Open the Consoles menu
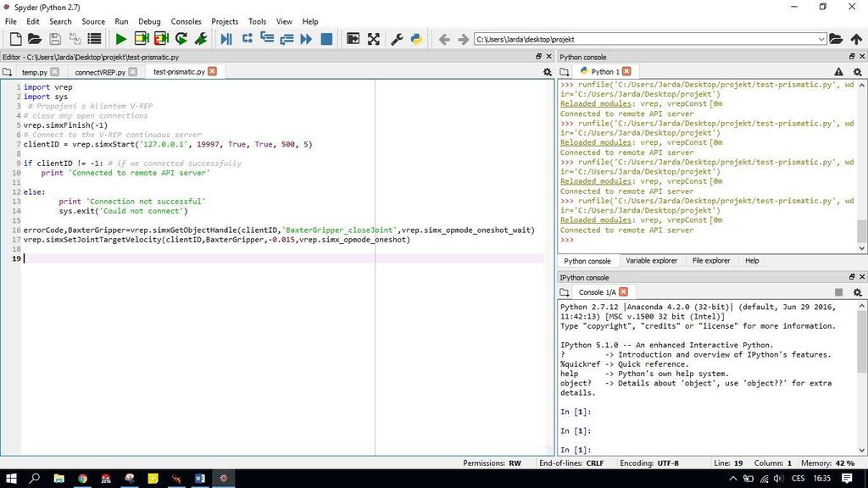 (x=186, y=21)
